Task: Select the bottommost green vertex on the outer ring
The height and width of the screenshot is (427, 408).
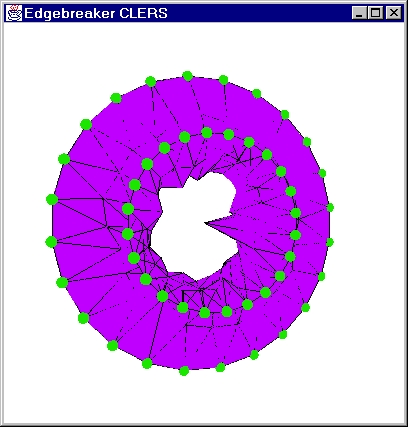Action: 184,371
